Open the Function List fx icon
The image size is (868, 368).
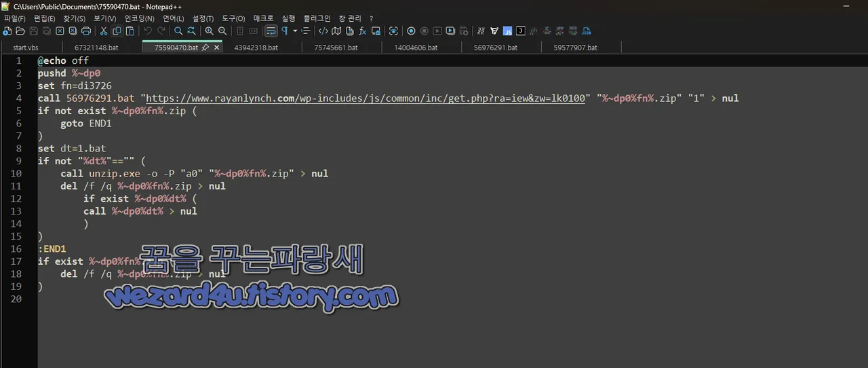click(363, 31)
